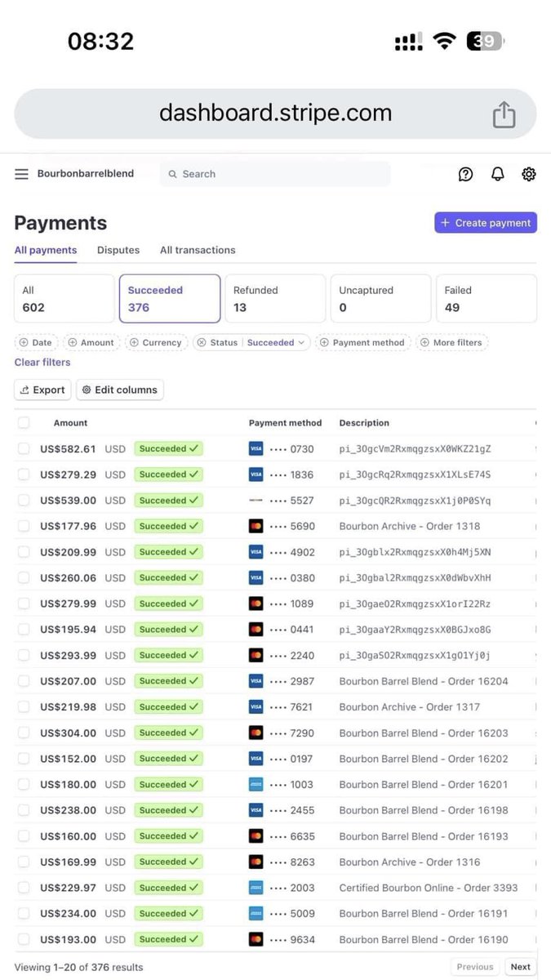551x980 pixels.
Task: Click the Visa icon for card 7621
Action: (256, 706)
